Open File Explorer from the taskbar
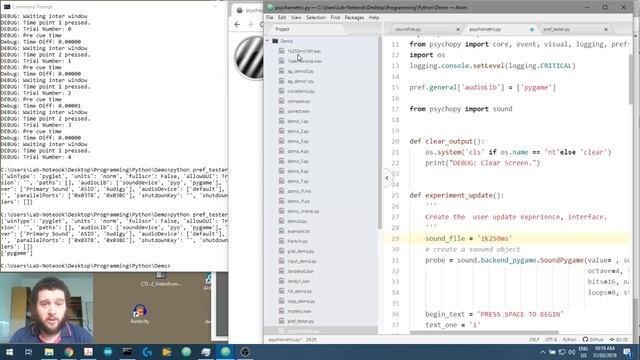Viewport: 640px width, 360px height. click(x=49, y=352)
